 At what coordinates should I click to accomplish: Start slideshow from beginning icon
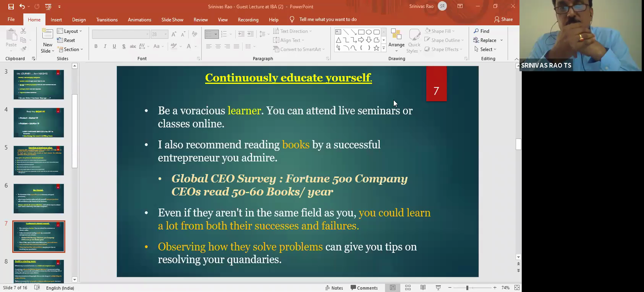[48, 6]
